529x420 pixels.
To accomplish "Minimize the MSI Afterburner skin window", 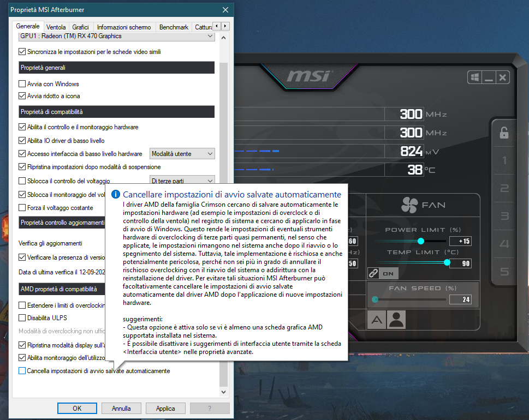I will [x=489, y=77].
